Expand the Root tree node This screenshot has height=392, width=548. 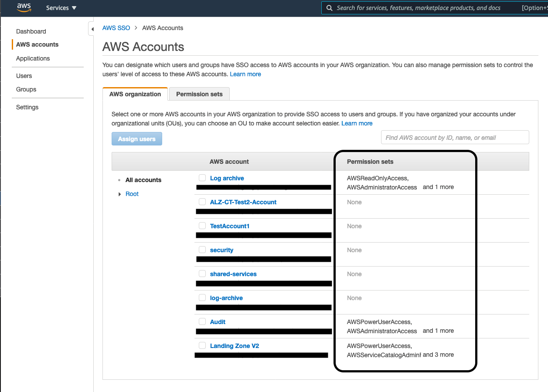120,194
